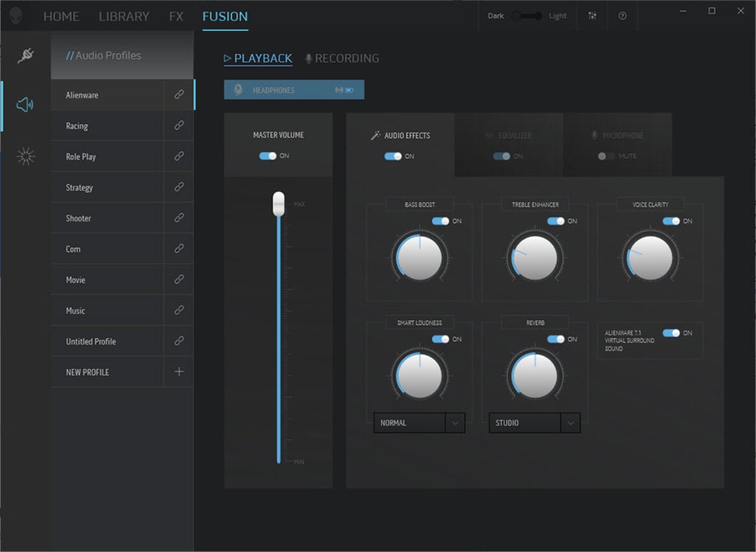
Task: Click the Master Volume slider handle
Action: point(279,204)
